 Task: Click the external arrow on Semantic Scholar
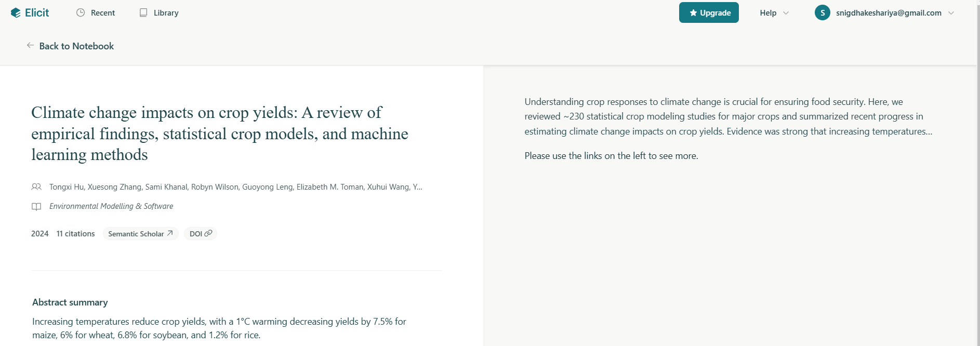pos(170,233)
